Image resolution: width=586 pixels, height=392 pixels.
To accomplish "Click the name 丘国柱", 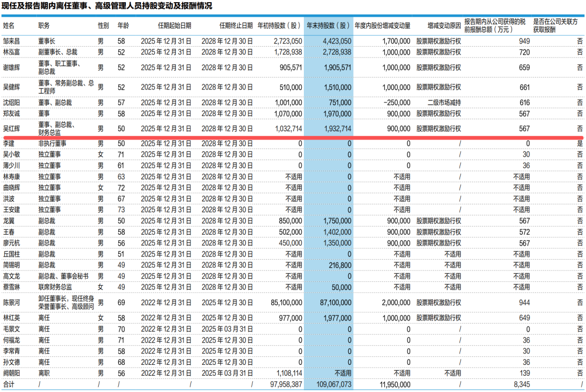I will tap(11, 254).
